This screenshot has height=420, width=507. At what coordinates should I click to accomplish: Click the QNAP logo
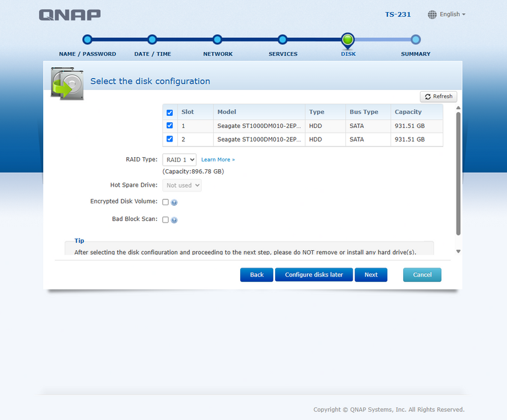coord(70,15)
